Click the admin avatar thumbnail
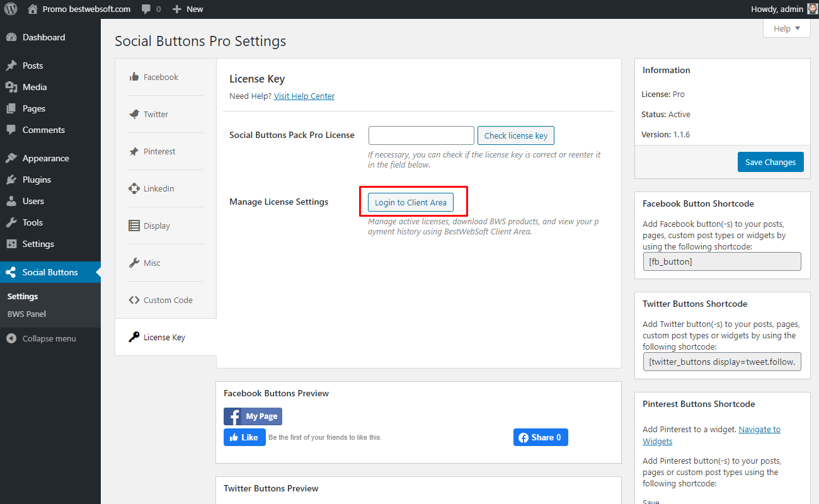Viewport: 819px width, 504px height. pyautogui.click(x=813, y=9)
